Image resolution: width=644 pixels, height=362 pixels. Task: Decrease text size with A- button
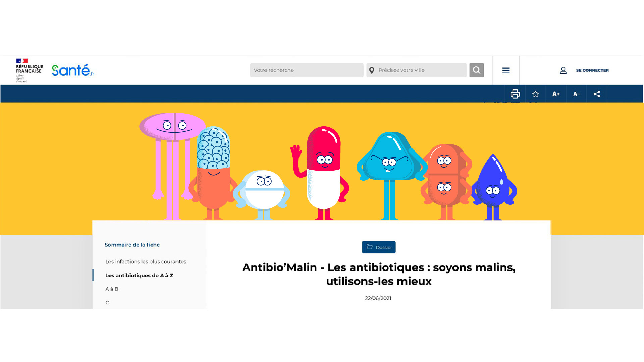(576, 94)
